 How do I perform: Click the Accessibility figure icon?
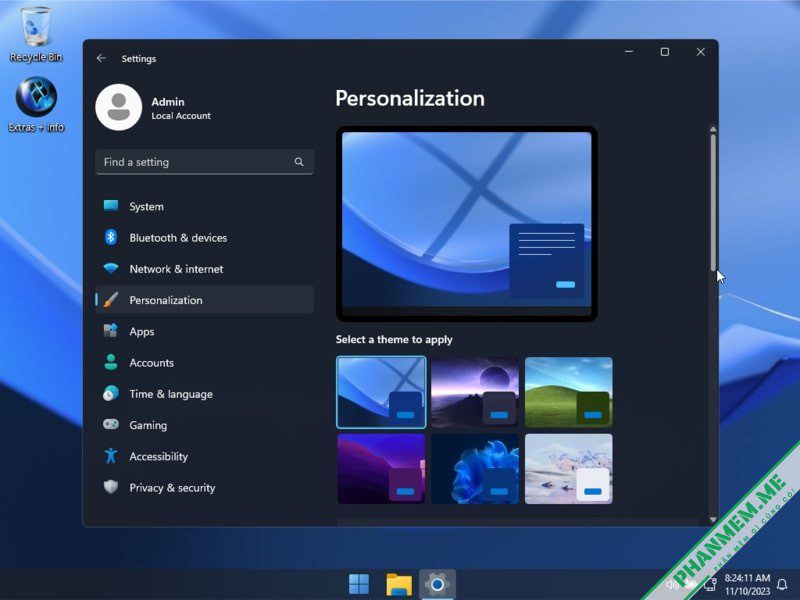click(111, 456)
